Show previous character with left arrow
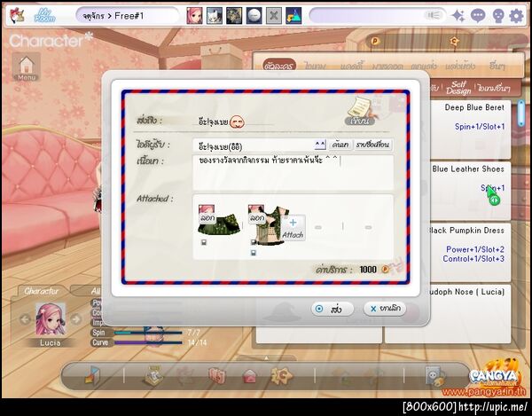 click(x=25, y=319)
